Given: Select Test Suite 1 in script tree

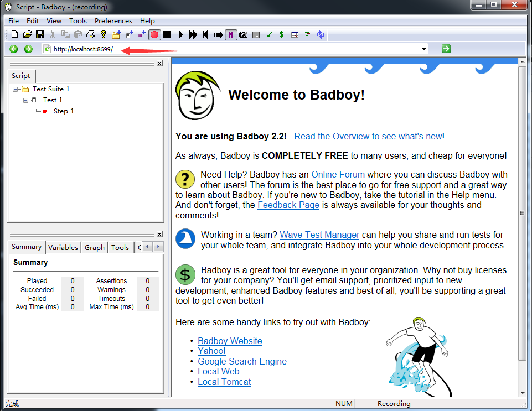Looking at the screenshot, I should point(51,89).
